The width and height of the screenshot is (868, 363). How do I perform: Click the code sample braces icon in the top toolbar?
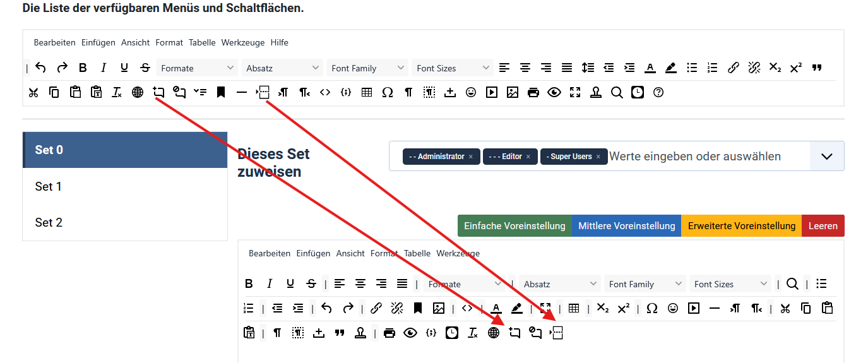pos(346,92)
